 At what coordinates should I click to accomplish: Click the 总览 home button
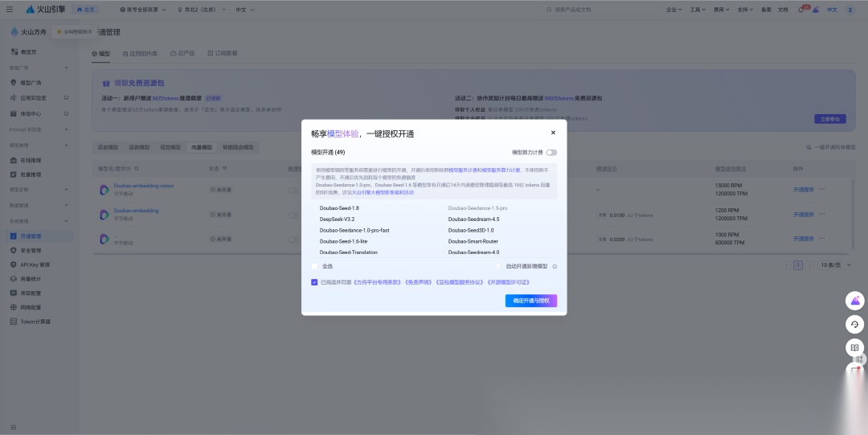[x=85, y=10]
